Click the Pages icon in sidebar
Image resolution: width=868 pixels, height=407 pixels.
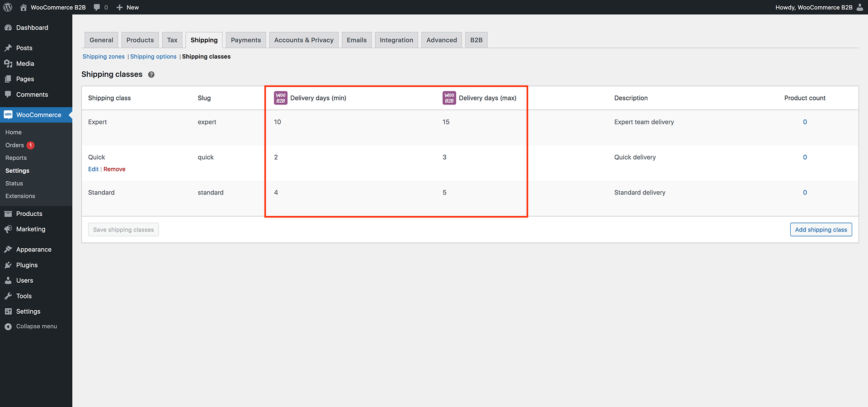[x=8, y=79]
